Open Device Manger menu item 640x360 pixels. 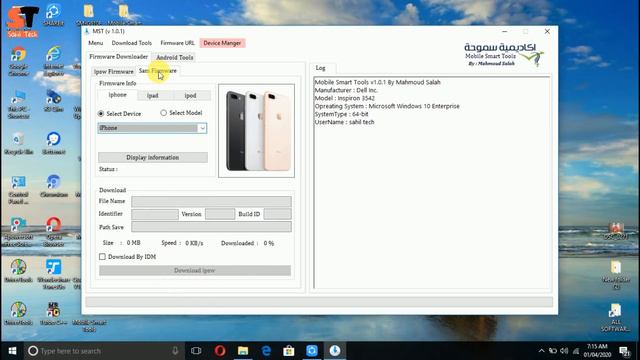tap(222, 43)
